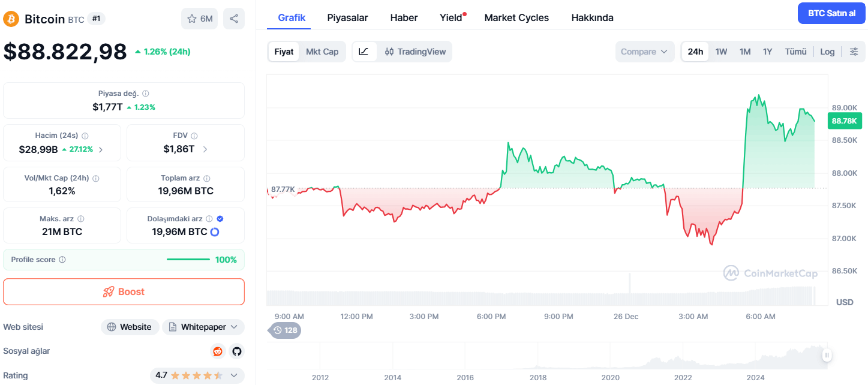Click the BTC Satın al button
Image resolution: width=868 pixels, height=385 pixels.
(x=831, y=13)
